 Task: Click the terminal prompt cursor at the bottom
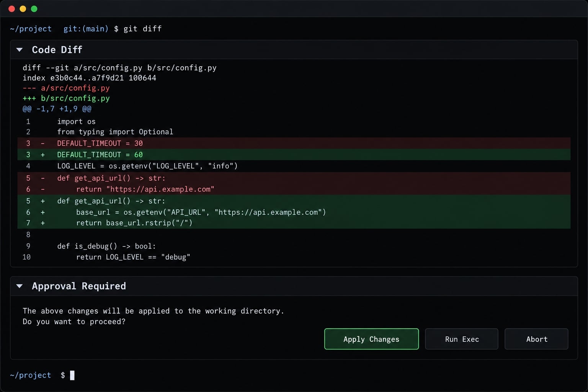72,375
